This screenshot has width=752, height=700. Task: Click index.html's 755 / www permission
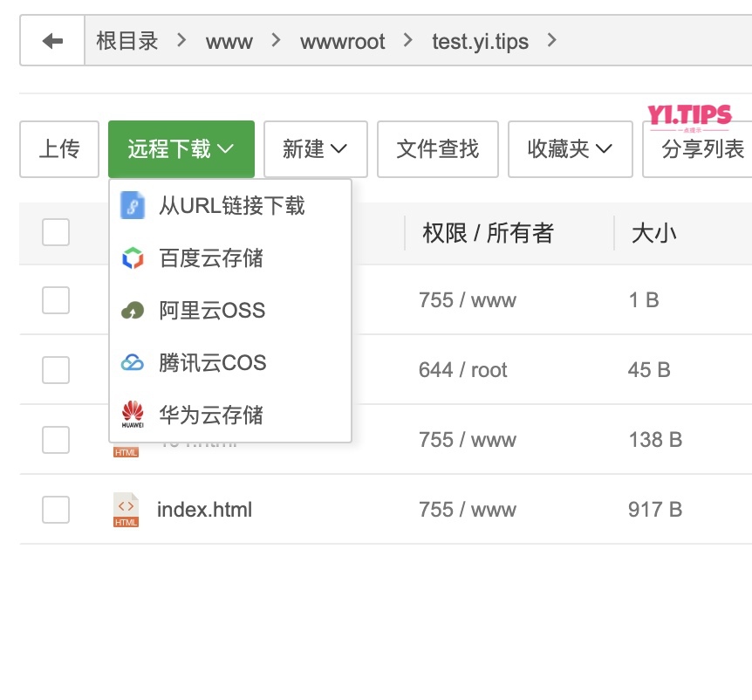[467, 510]
